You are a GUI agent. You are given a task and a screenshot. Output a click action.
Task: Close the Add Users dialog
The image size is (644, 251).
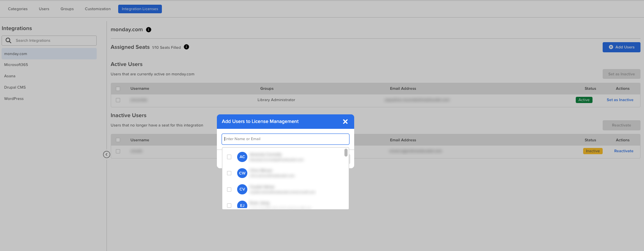345,122
